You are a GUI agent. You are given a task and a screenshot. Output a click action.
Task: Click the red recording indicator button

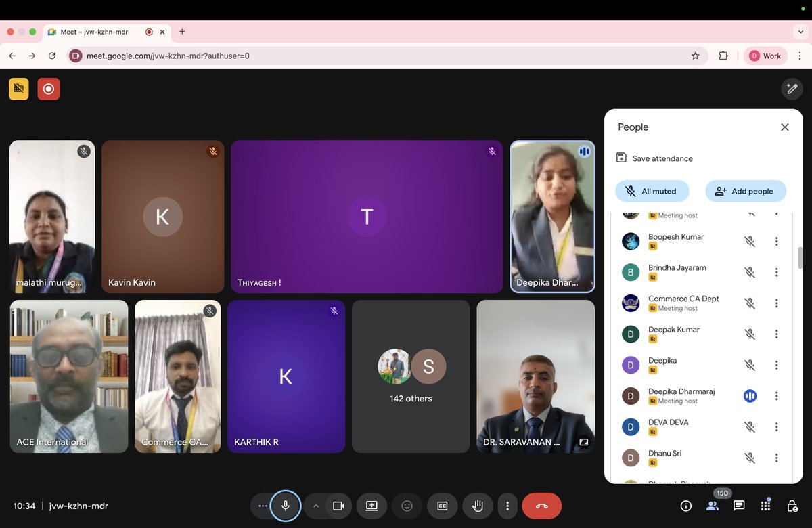(49, 89)
